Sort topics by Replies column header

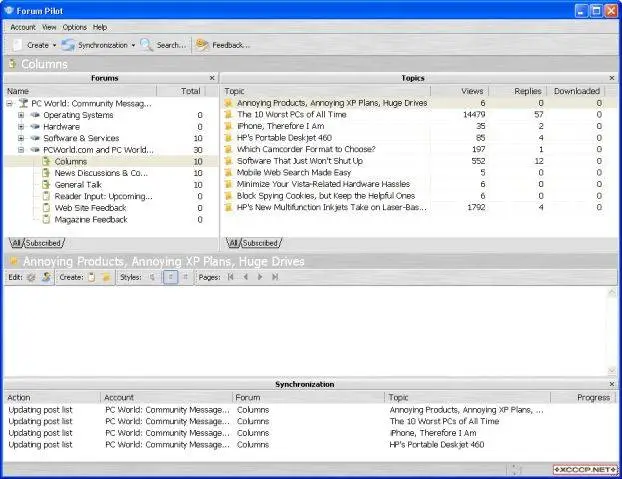pos(517,91)
